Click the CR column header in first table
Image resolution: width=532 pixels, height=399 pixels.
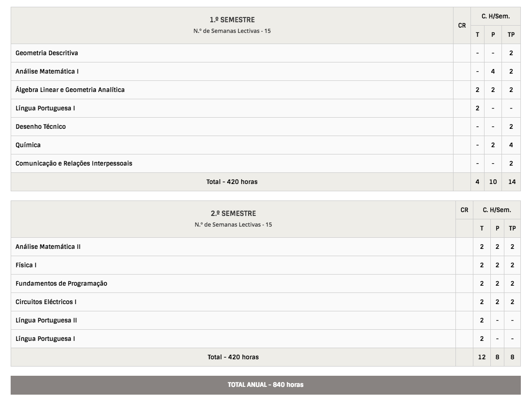click(462, 25)
